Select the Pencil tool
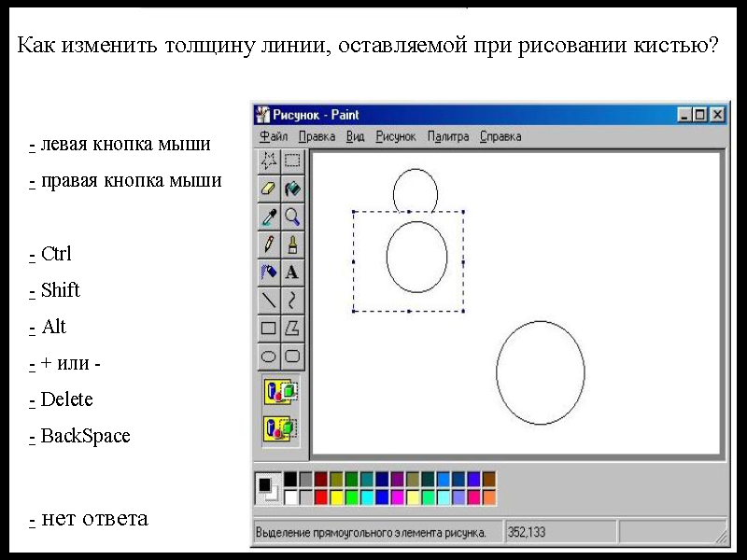 (269, 245)
